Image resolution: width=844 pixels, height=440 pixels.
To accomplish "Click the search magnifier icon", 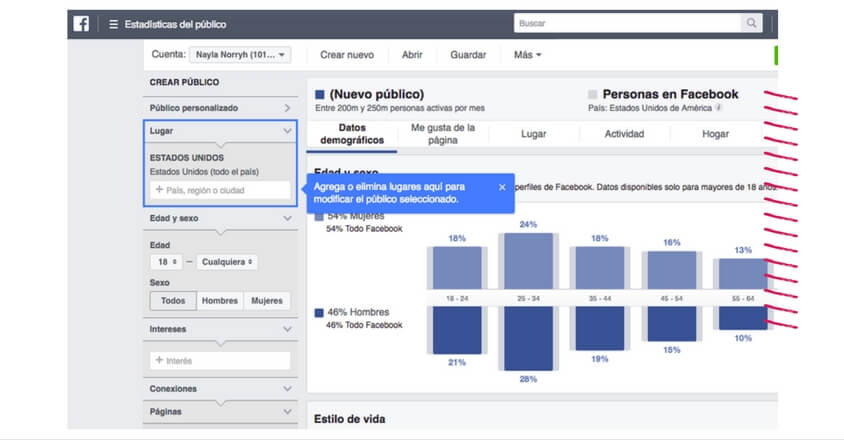I will click(x=751, y=23).
